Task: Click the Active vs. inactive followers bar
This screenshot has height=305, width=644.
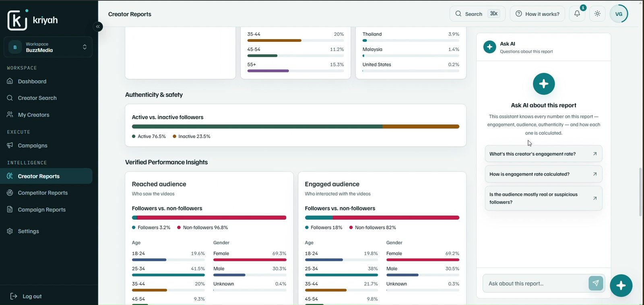Action: (295, 126)
